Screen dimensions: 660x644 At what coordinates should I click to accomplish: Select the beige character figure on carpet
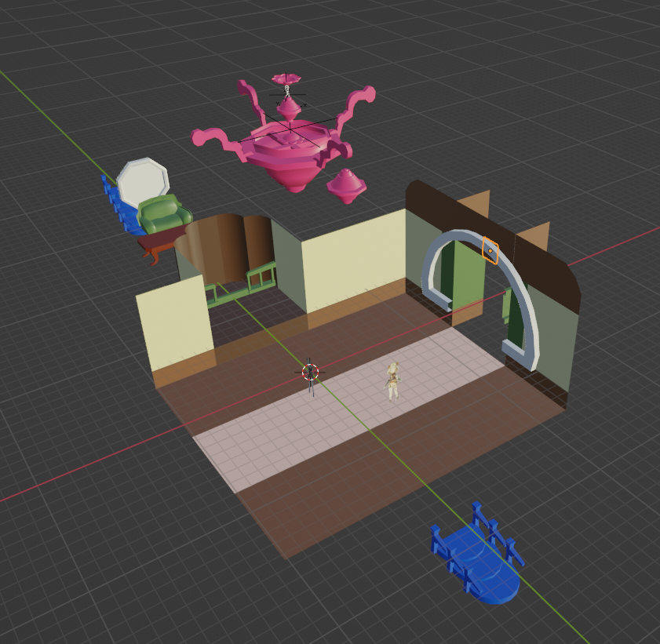click(393, 381)
